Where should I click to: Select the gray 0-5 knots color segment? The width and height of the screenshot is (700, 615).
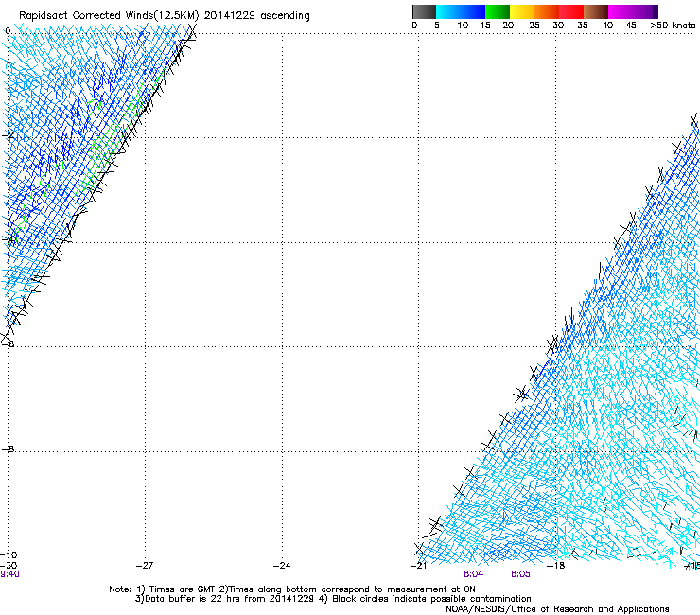pos(424,11)
